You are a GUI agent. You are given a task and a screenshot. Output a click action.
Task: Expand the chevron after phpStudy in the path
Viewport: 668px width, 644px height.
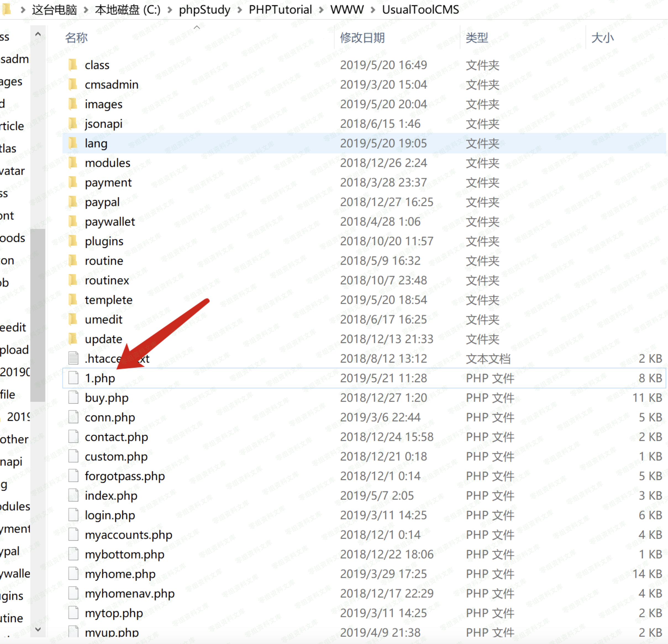coord(240,10)
